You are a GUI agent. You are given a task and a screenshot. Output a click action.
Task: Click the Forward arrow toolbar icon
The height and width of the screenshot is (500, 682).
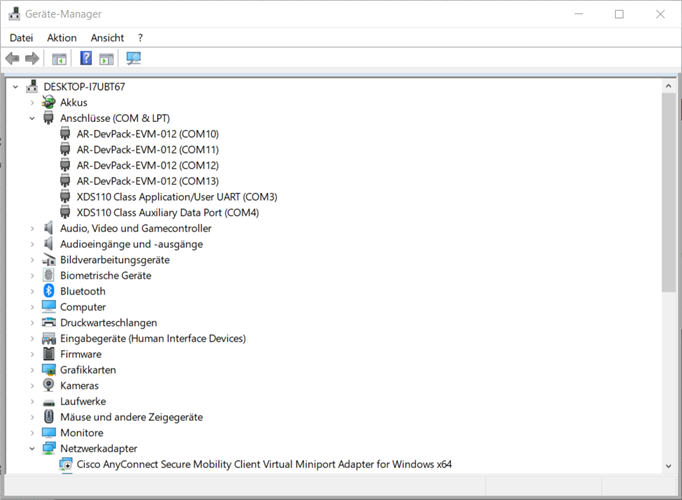[x=32, y=58]
